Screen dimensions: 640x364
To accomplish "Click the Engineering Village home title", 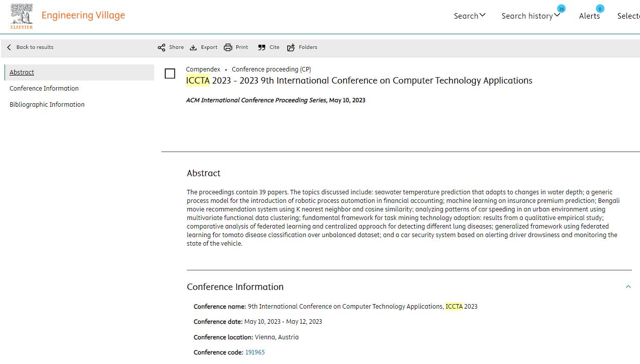I will click(x=83, y=16).
